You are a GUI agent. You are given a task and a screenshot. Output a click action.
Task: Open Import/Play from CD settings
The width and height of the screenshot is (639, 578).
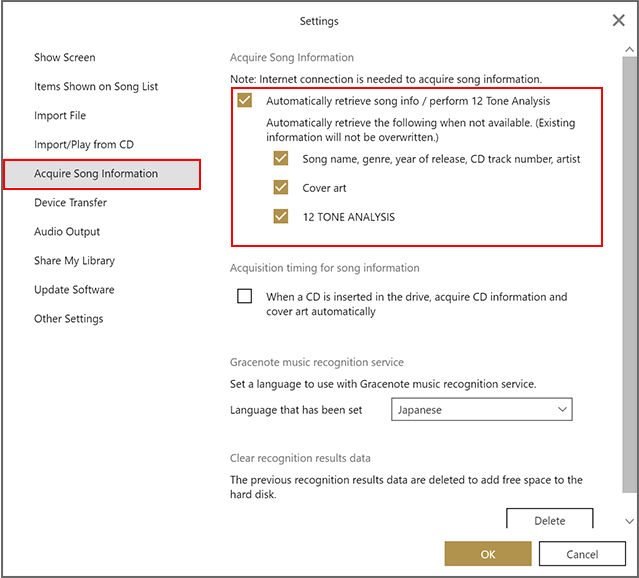click(84, 145)
